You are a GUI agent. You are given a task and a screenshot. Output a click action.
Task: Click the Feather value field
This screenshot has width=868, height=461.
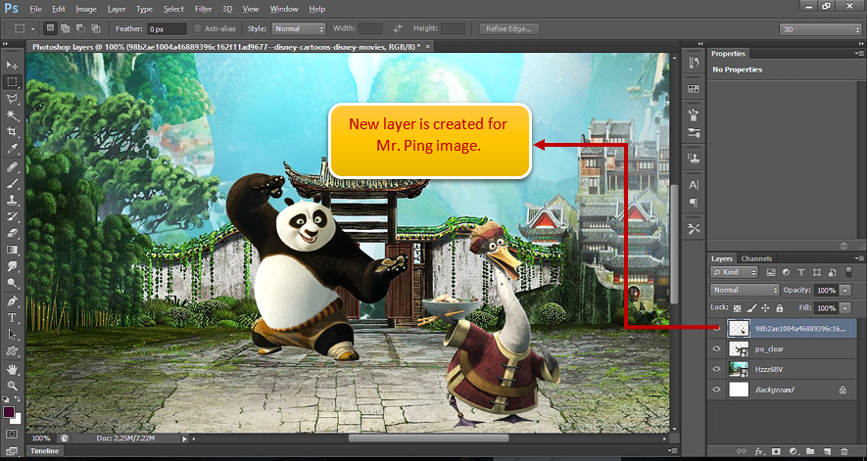pyautogui.click(x=167, y=29)
